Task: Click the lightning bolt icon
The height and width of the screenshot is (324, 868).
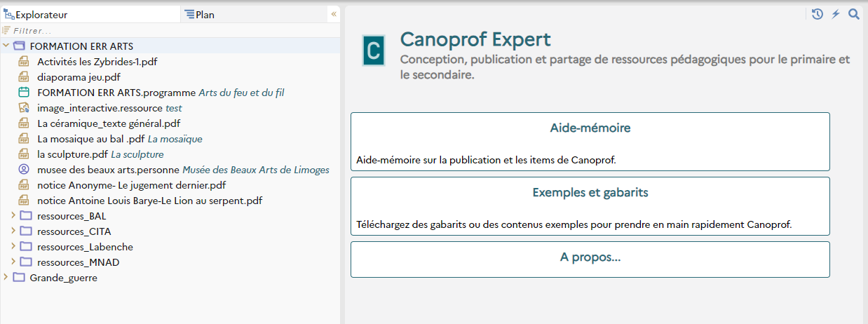Action: pos(836,14)
